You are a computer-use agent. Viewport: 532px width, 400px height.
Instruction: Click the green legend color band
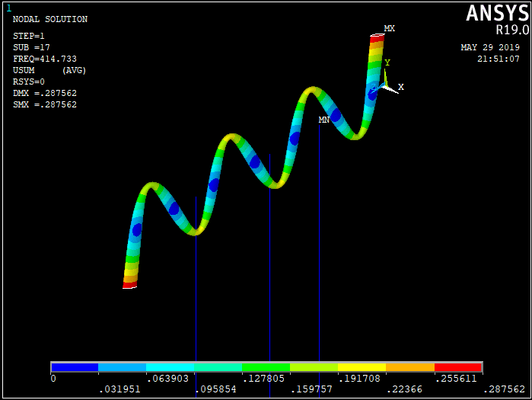pyautogui.click(x=266, y=367)
